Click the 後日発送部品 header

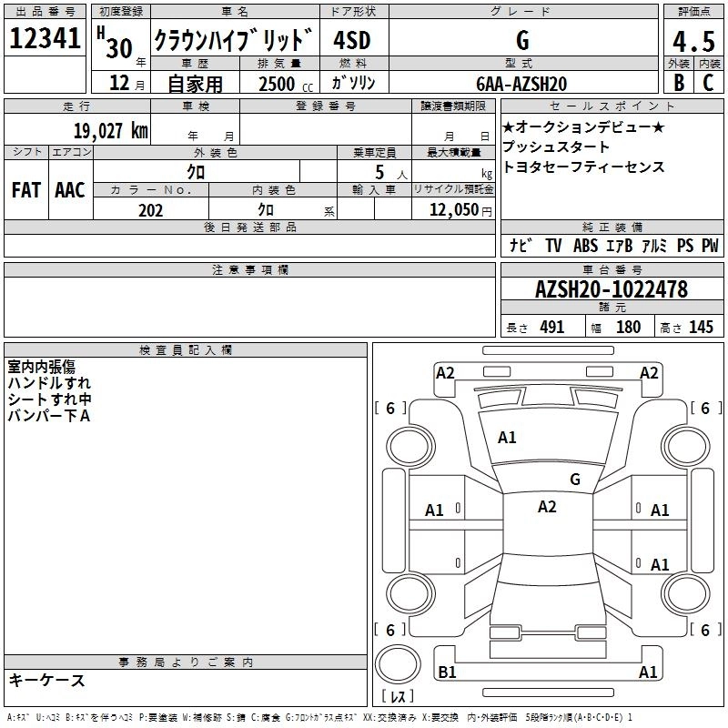coord(249,227)
